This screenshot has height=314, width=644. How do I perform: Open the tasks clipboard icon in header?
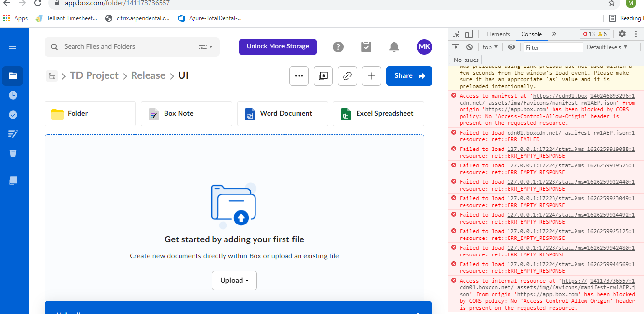click(366, 47)
